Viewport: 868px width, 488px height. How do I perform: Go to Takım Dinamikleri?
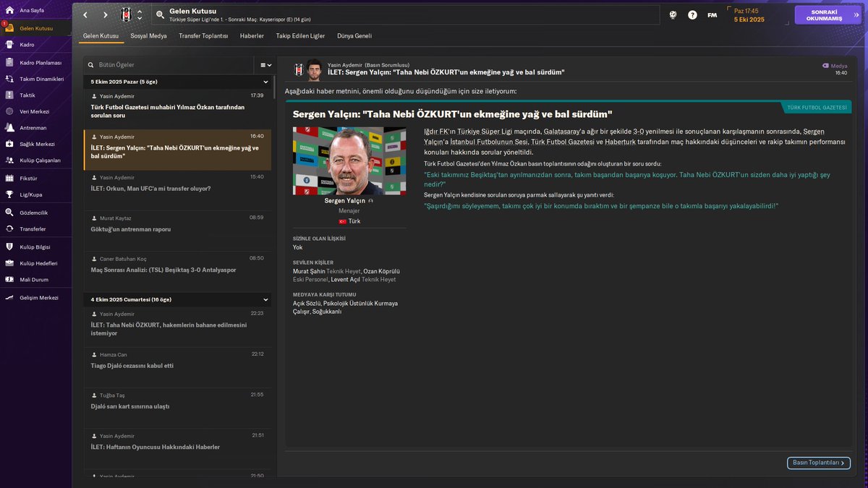point(36,79)
